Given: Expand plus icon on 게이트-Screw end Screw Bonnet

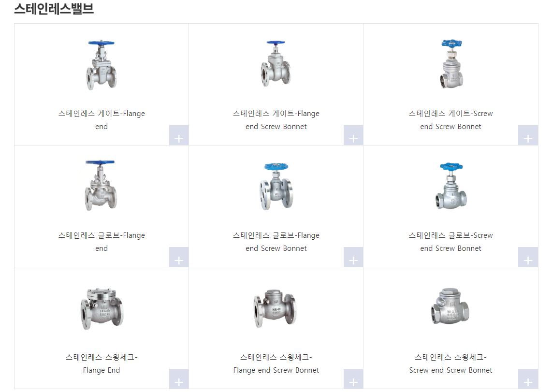Looking at the screenshot, I should (x=528, y=135).
